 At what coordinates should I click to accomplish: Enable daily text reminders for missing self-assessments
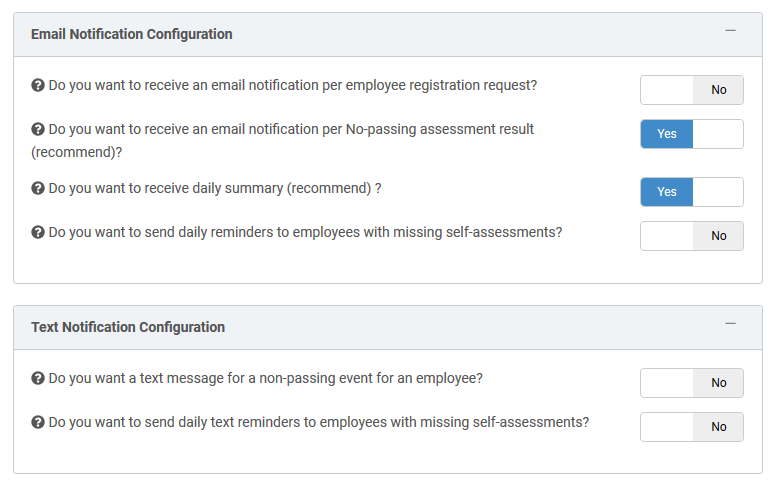692,427
